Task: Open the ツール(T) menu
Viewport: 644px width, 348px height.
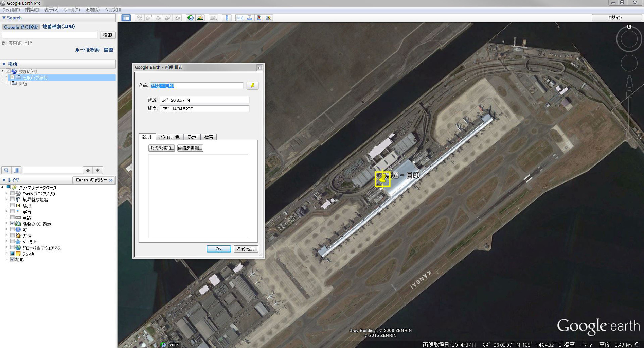Action: (72, 10)
